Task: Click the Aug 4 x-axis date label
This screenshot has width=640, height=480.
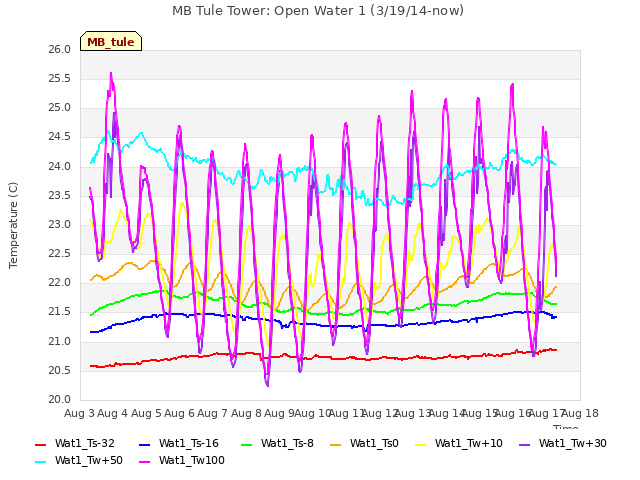Action: click(x=113, y=414)
